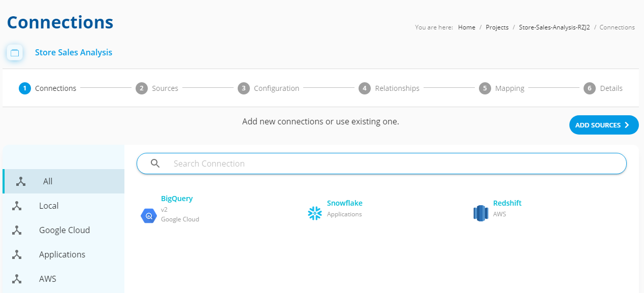Click the step 3 circle for Configuration

point(244,88)
